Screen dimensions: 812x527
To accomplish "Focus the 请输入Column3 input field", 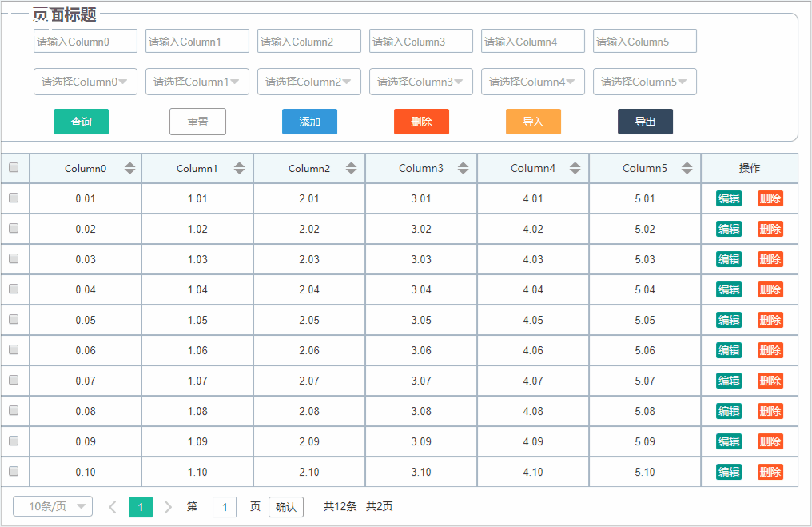I will click(421, 41).
